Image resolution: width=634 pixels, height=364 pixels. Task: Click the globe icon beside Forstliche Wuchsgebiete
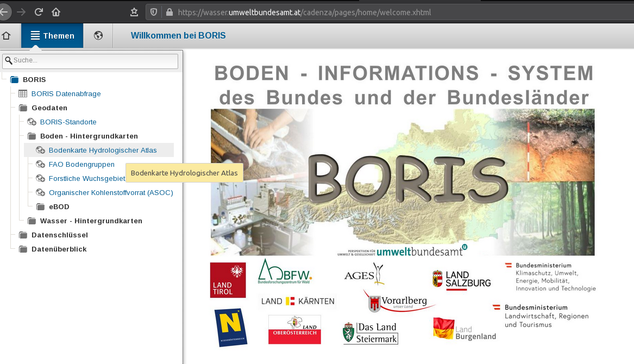pyautogui.click(x=40, y=179)
